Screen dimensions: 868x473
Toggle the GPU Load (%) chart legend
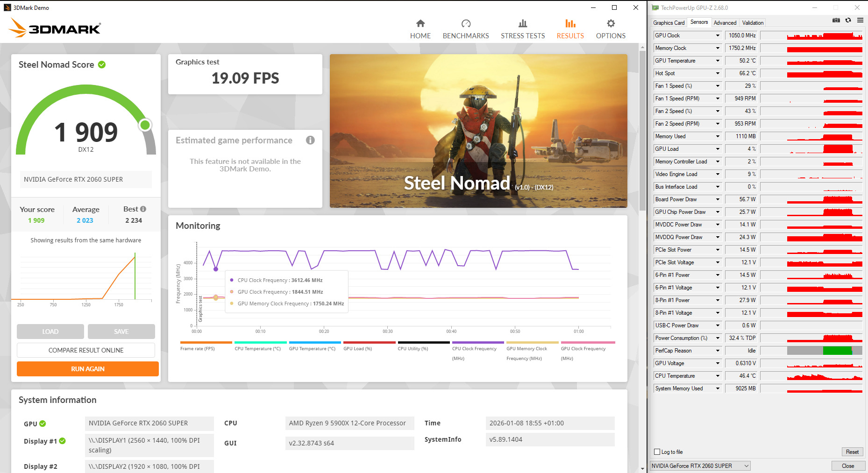tap(370, 346)
